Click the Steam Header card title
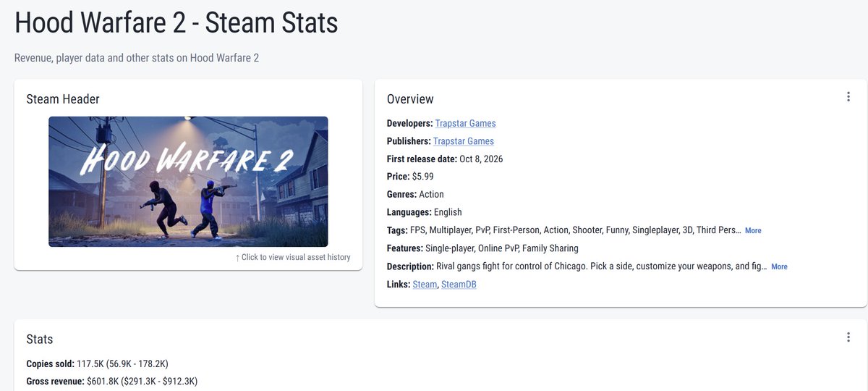The height and width of the screenshot is (391, 868). [x=63, y=99]
